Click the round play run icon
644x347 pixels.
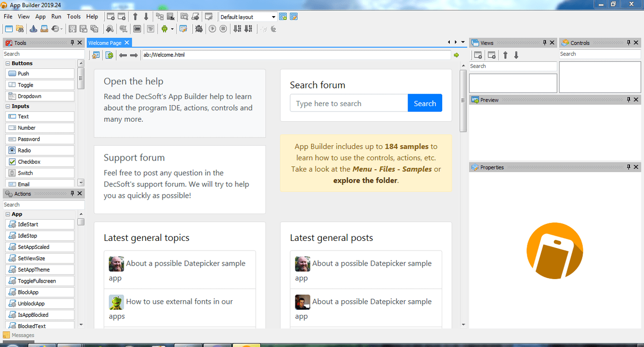click(x=212, y=29)
